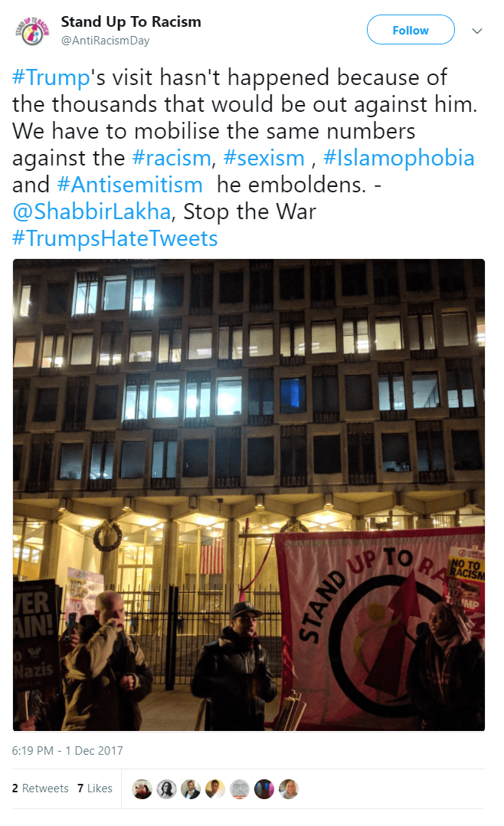Open the sixth liker's dark avatar
This screenshot has width=504, height=826.
click(x=263, y=788)
